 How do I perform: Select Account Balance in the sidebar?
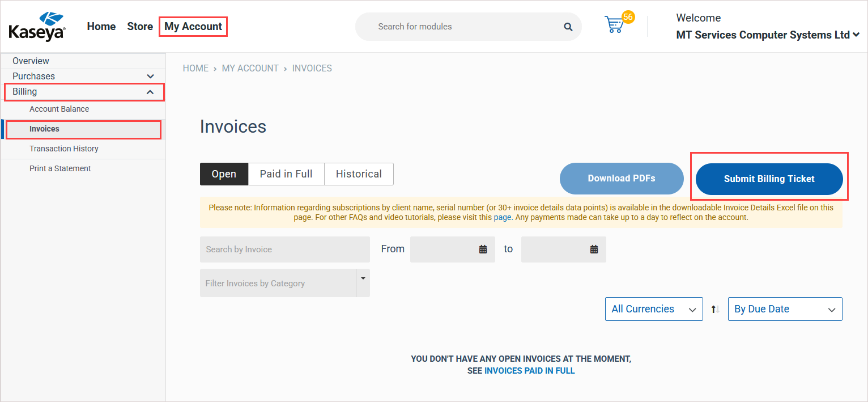point(59,109)
